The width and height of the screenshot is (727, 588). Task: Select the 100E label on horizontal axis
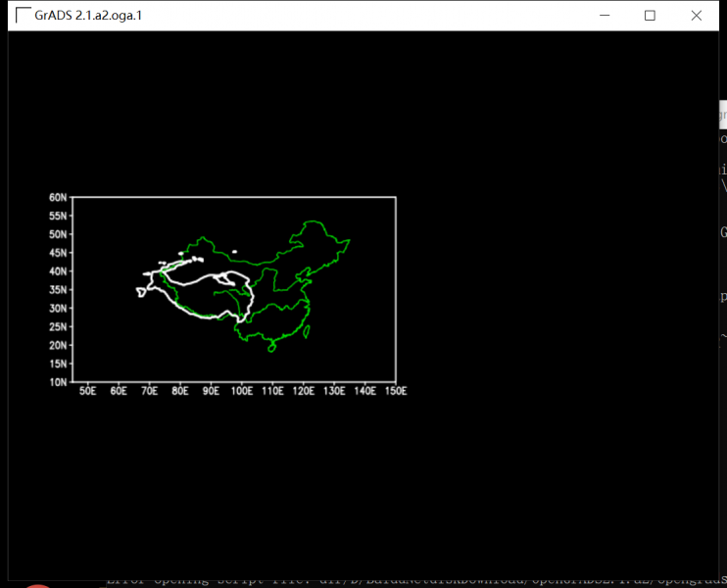pos(241,392)
